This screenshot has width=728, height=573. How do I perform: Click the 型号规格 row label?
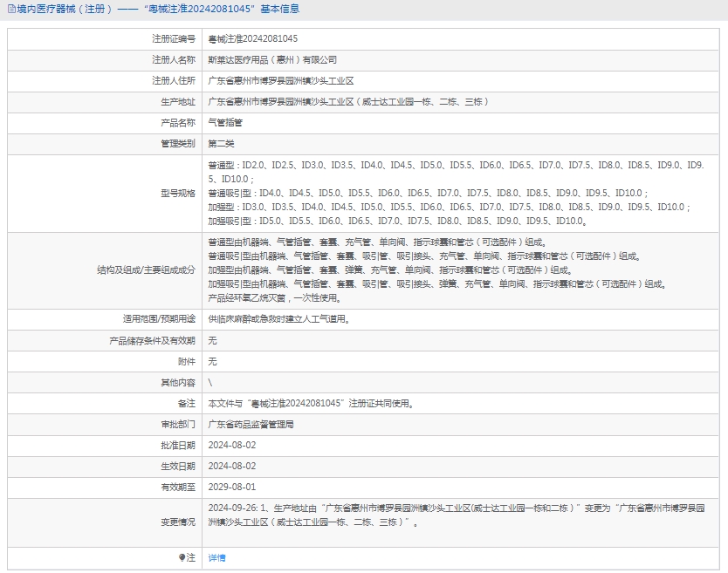click(x=178, y=193)
